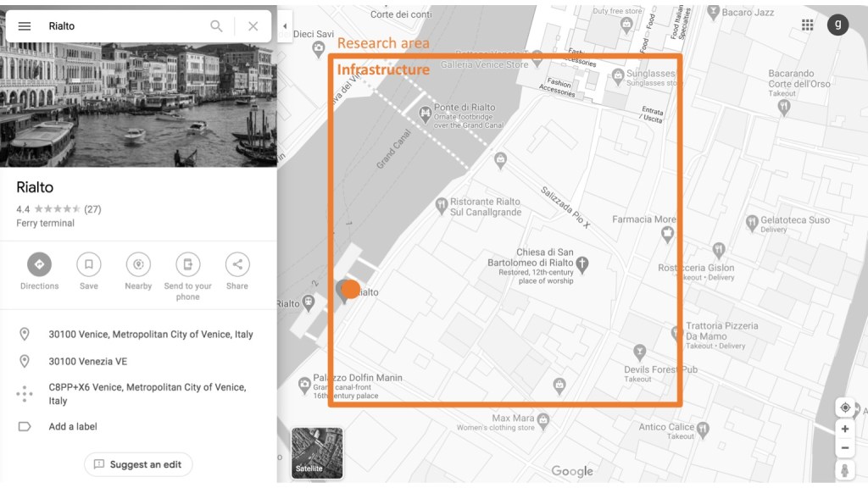The height and width of the screenshot is (488, 868).
Task: Save Rialto to your places
Action: (88, 264)
